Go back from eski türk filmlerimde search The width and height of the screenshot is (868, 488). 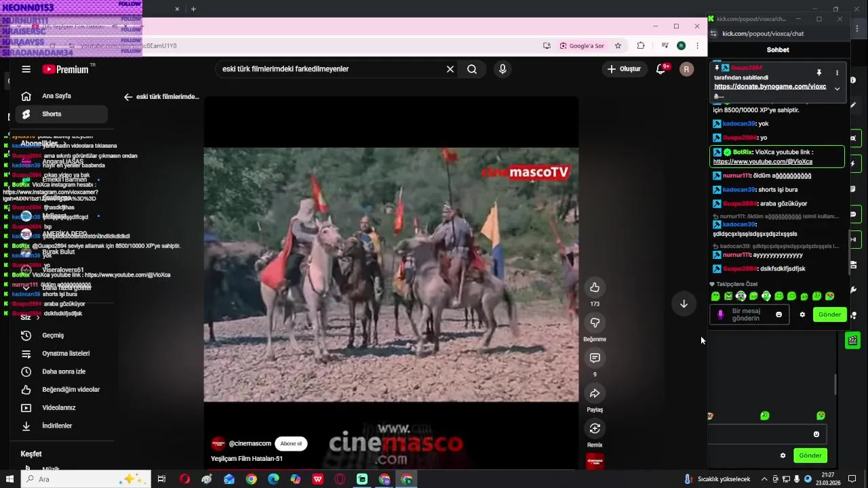[x=127, y=97]
